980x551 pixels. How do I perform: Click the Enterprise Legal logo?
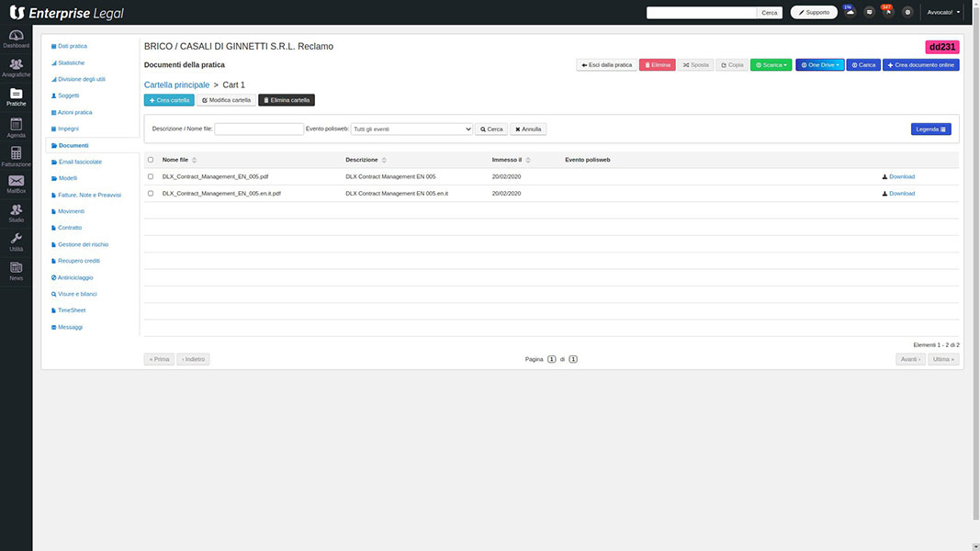67,13
